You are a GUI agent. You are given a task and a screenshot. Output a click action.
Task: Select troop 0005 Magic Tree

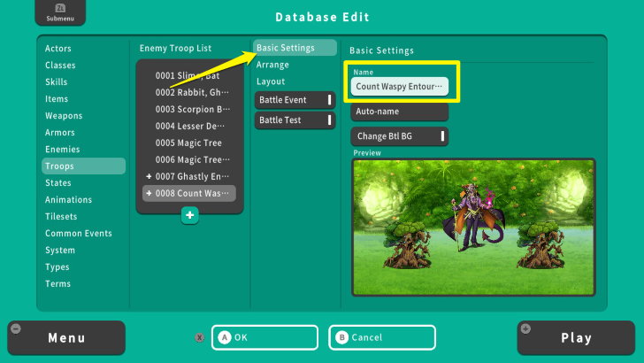point(189,143)
